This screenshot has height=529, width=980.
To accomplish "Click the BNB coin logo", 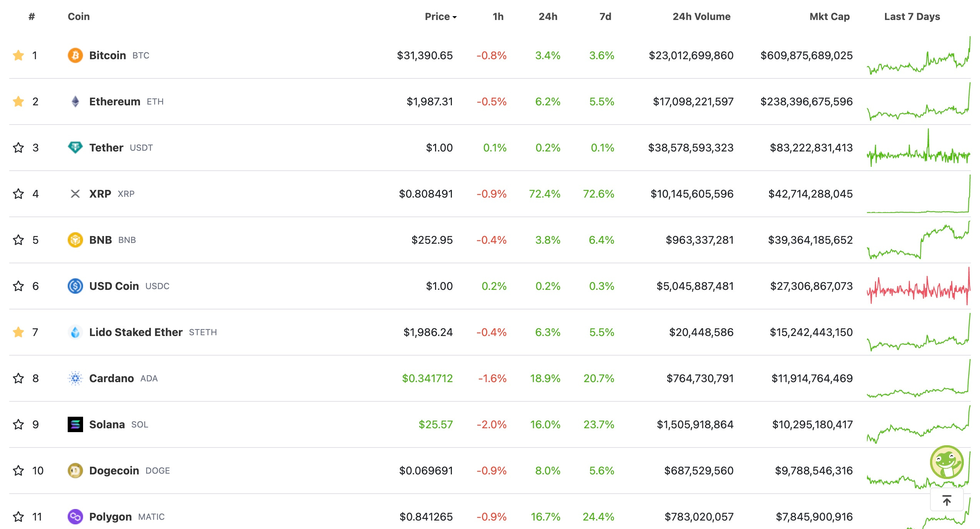I will [x=75, y=240].
